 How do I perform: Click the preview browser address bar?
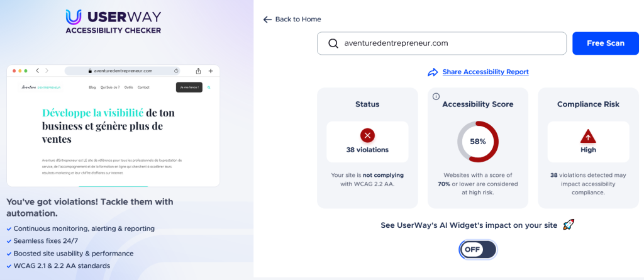pos(123,70)
